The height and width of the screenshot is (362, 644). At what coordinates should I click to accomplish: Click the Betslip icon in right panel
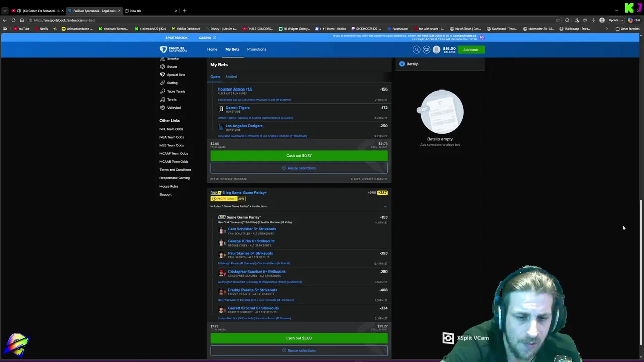(x=401, y=64)
